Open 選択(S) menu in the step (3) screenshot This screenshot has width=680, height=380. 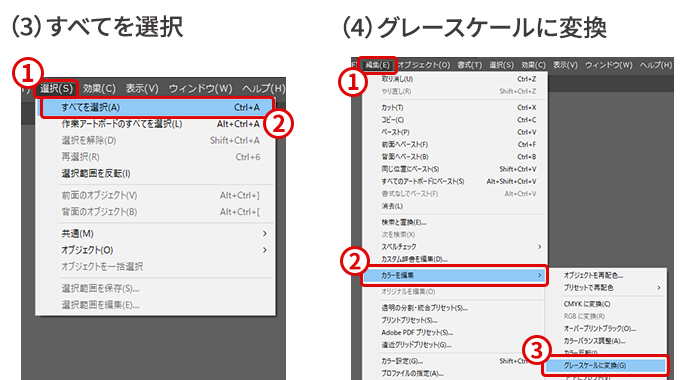56,88
